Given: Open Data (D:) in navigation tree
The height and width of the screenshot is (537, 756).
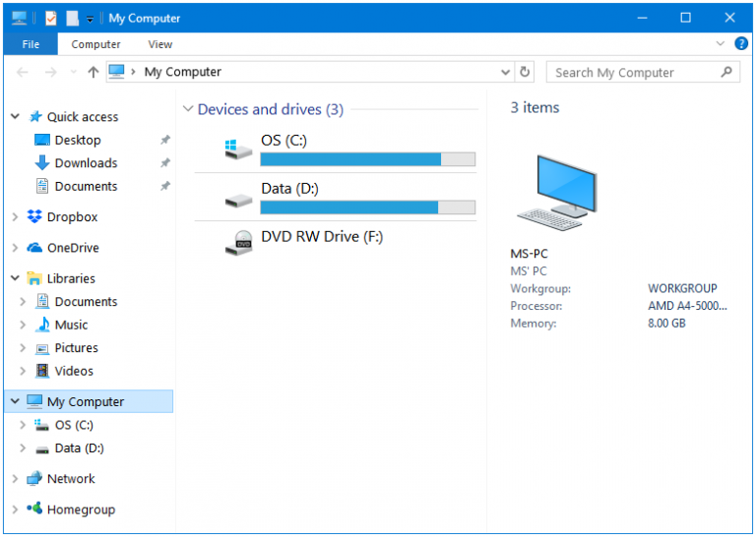Looking at the screenshot, I should coord(79,447).
